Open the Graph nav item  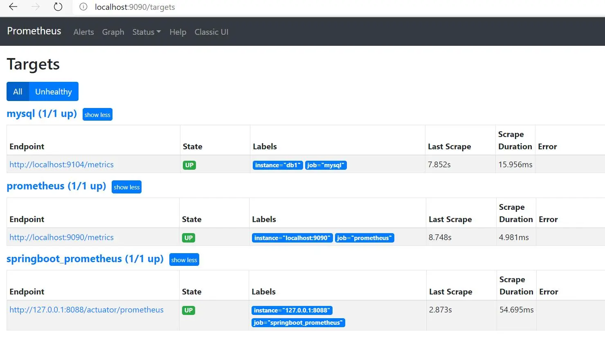(x=113, y=32)
